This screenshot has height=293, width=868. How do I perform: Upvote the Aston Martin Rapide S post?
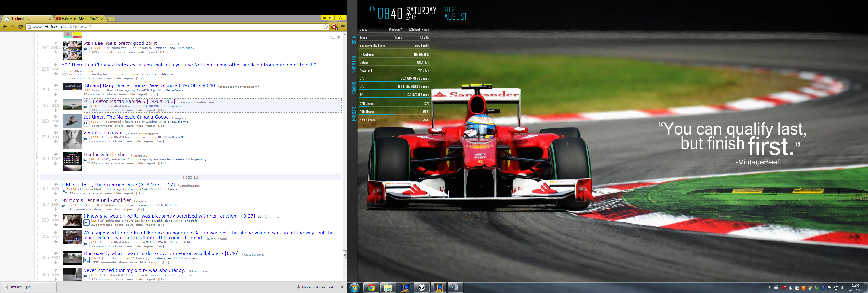pyautogui.click(x=56, y=101)
